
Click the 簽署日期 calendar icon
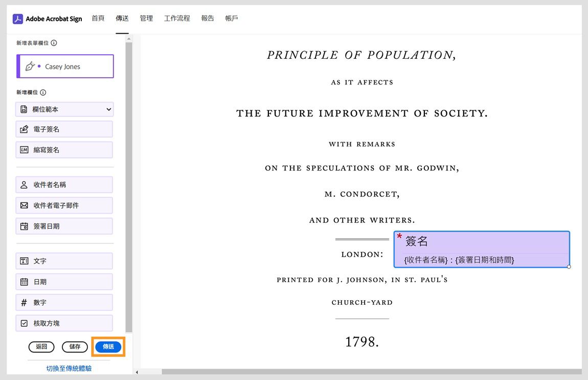coord(24,226)
